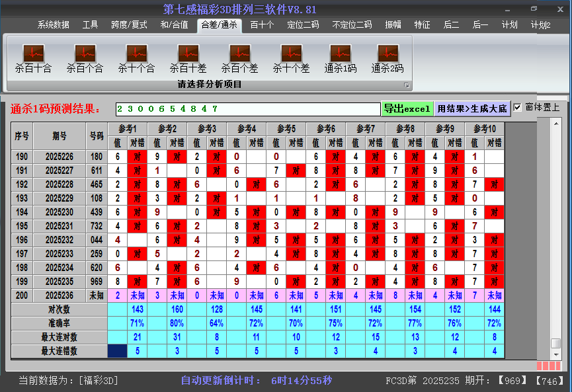Open the 杀十个合 analysis icon
Image resolution: width=572 pixels, height=392 pixels.
pos(136,54)
